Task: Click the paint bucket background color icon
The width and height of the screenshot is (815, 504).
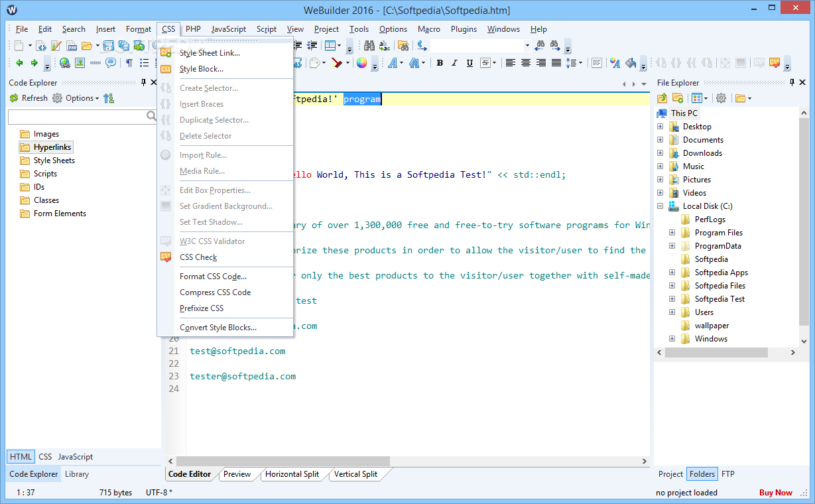Action: click(630, 63)
